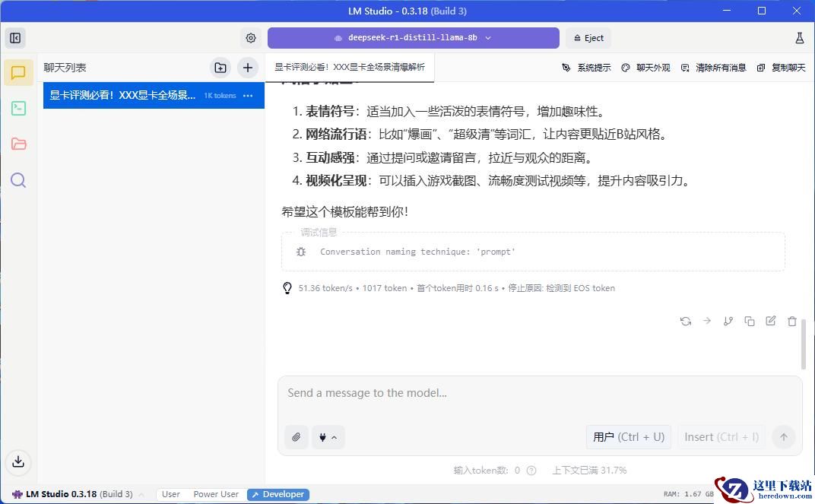Click the RAM: 1.67 GB status
Image resolution: width=815 pixels, height=504 pixels.
click(x=688, y=494)
